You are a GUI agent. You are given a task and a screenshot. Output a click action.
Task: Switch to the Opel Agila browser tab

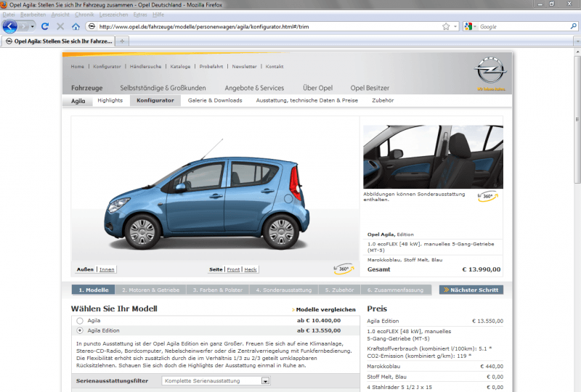coord(59,41)
